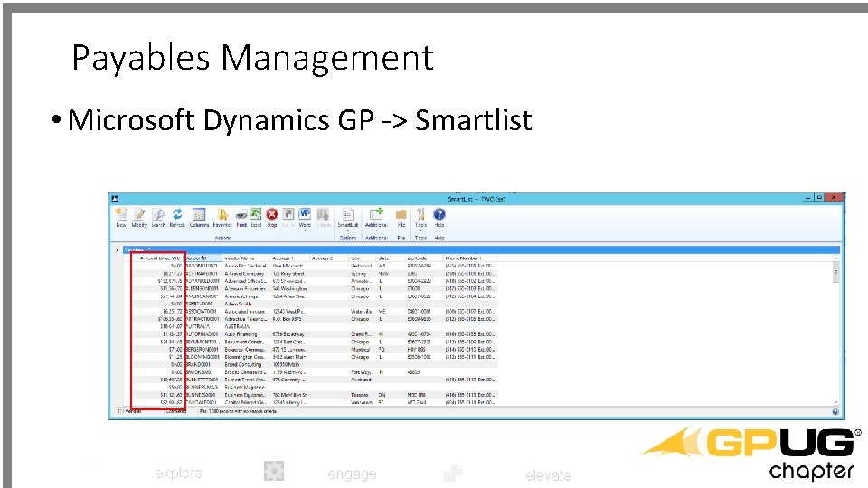Screen dimensions: 868x488
Task: Click the Auckland city cell
Action: (x=361, y=380)
